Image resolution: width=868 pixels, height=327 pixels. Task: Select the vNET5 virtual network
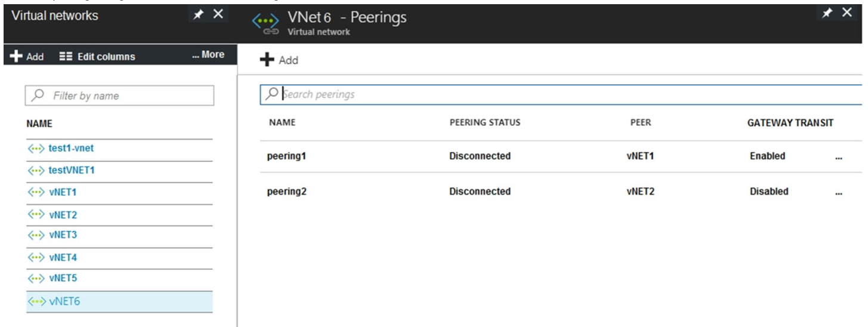[63, 279]
